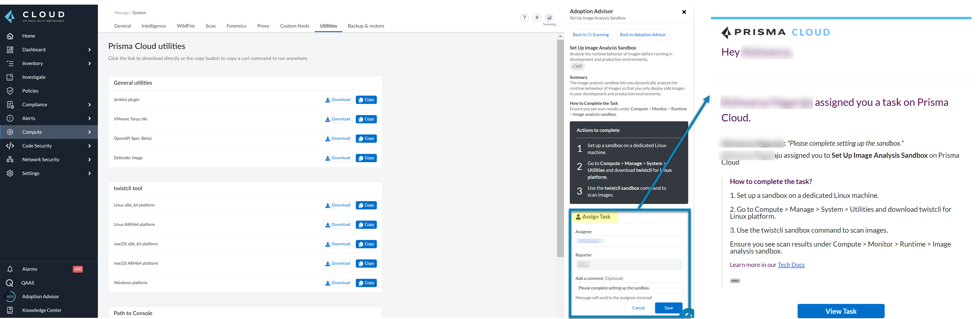Open notifications bell in top bar
This screenshot has width=980, height=319.
[537, 18]
